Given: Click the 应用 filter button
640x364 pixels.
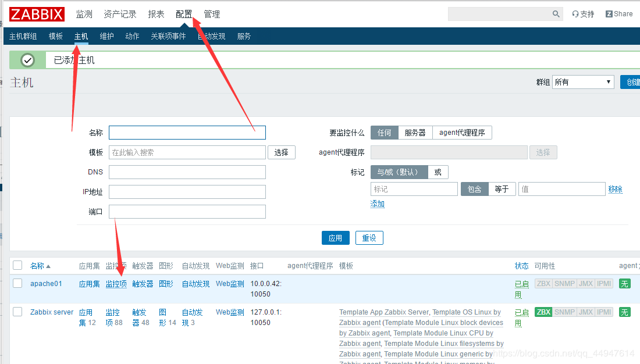Looking at the screenshot, I should point(336,238).
